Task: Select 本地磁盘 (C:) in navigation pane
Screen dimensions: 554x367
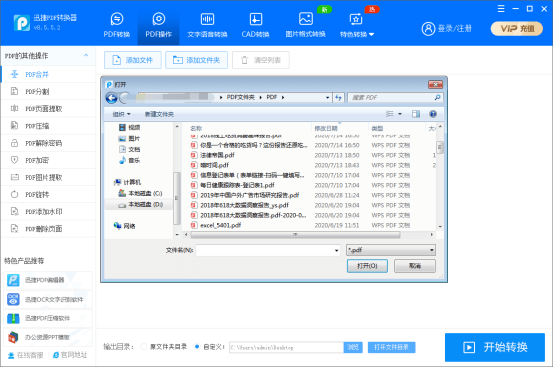Action: coord(140,193)
